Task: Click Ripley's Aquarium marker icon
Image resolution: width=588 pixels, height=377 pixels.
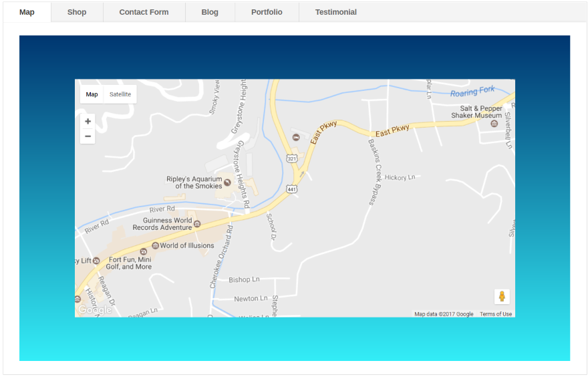Action: (x=227, y=182)
